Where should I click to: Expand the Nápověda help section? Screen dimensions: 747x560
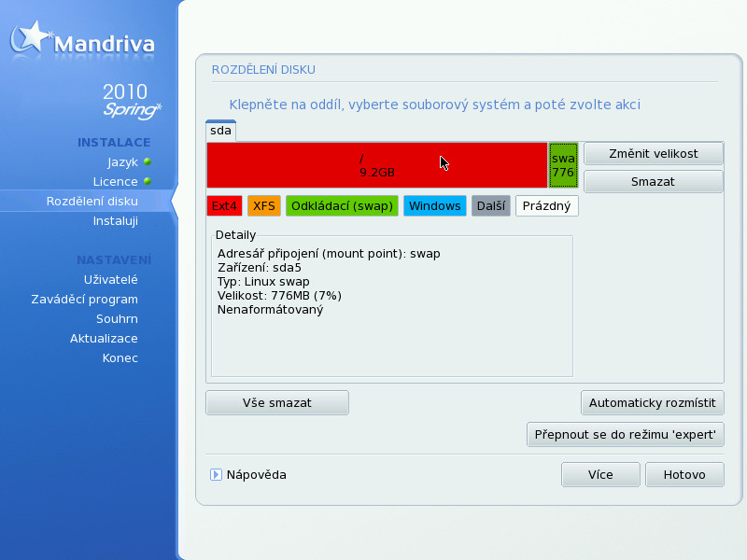pyautogui.click(x=216, y=475)
